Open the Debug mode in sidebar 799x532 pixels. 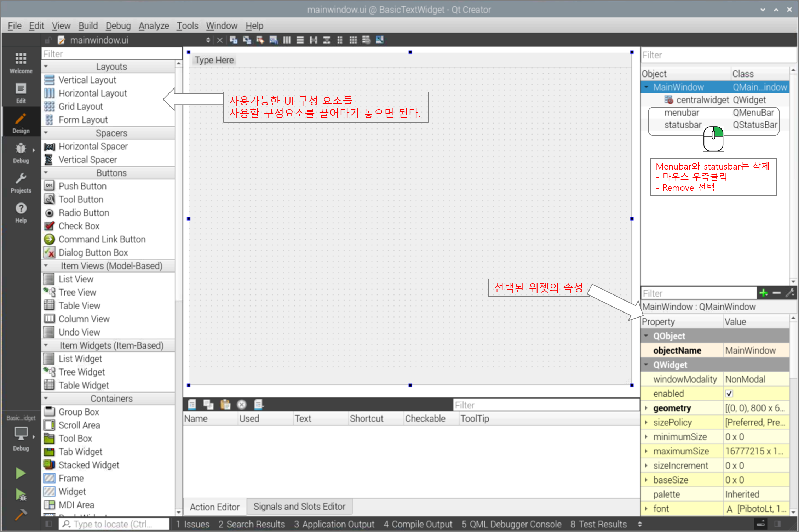21,153
